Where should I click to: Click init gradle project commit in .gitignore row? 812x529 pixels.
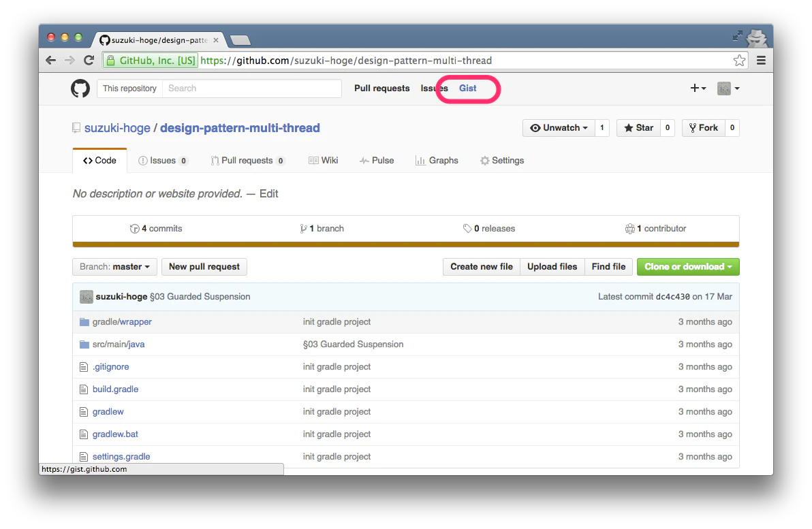click(x=337, y=366)
